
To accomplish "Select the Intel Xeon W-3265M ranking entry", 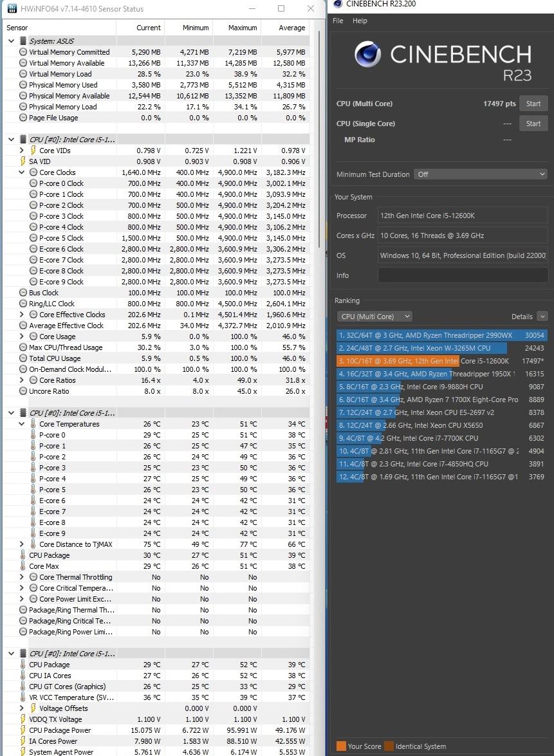I will tap(441, 348).
